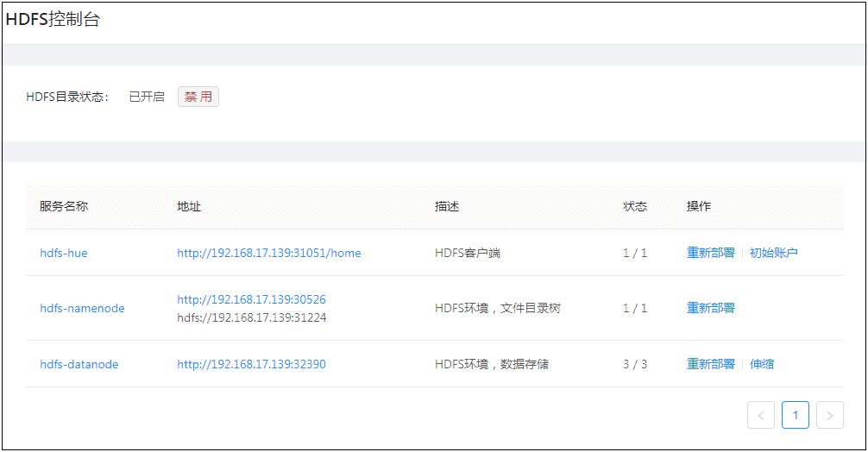Open hdfs-hue address ending in 31051/home

click(269, 253)
